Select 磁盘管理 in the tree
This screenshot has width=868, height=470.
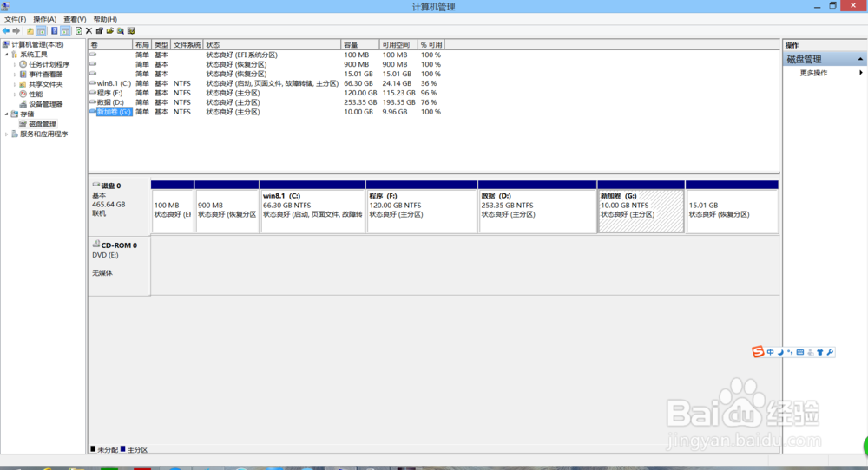42,124
